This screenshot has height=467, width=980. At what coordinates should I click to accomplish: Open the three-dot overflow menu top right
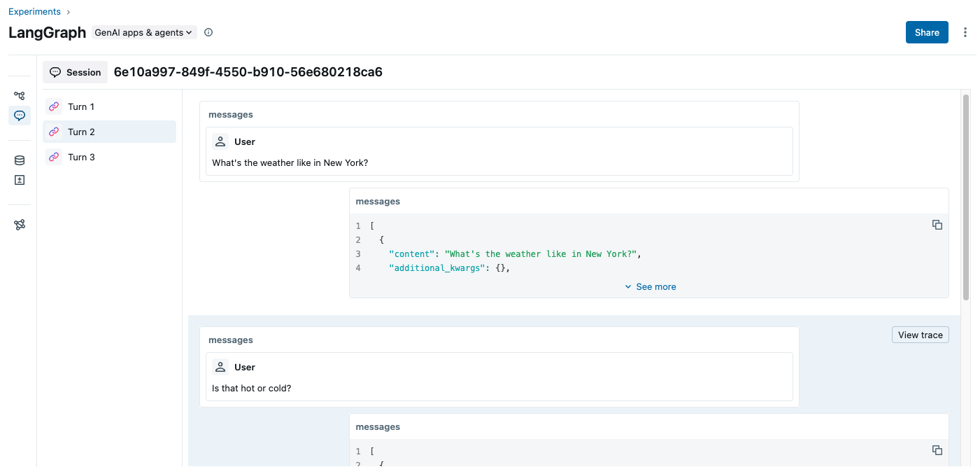(x=965, y=32)
